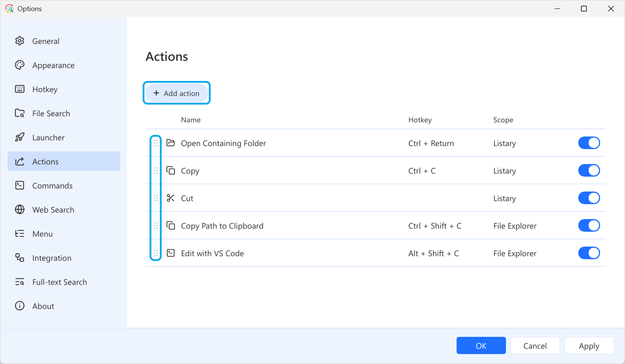The image size is (625, 364).
Task: Click the Copy Path to Clipboard name
Action: (x=222, y=226)
